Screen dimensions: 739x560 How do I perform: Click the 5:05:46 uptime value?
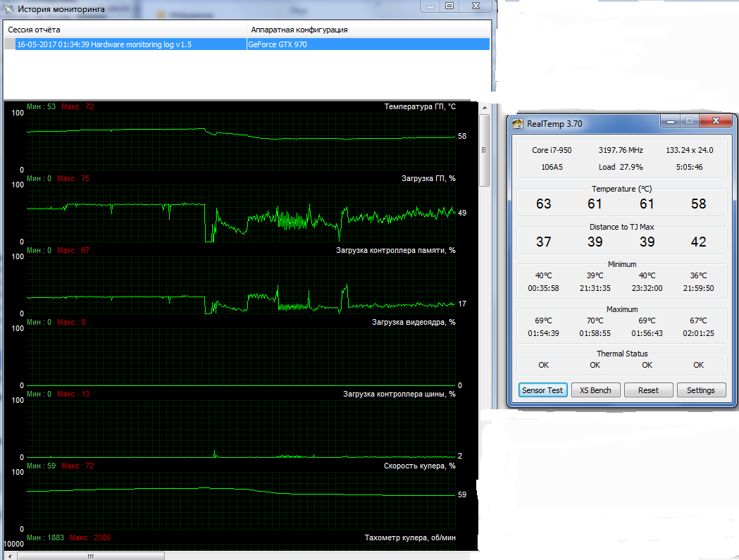pyautogui.click(x=689, y=167)
